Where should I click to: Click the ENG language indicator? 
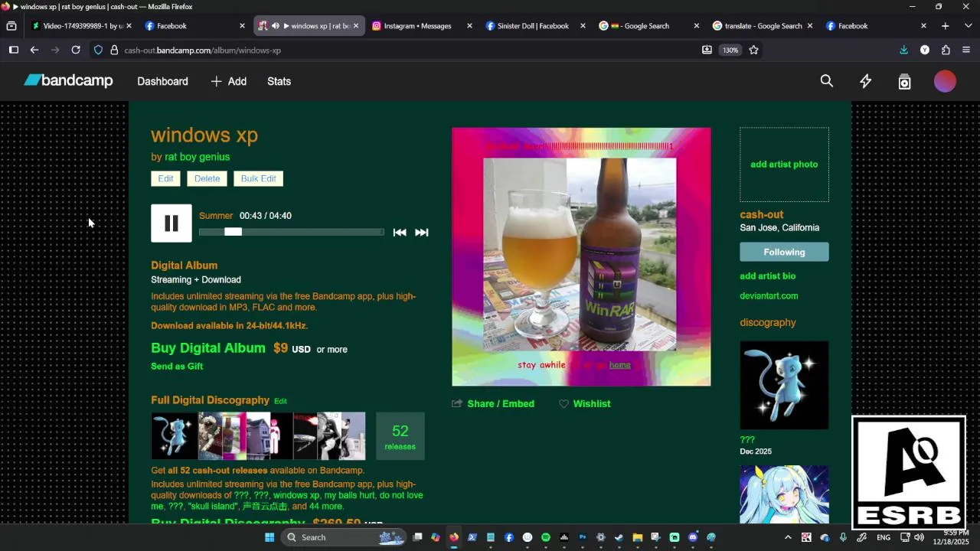tap(884, 537)
